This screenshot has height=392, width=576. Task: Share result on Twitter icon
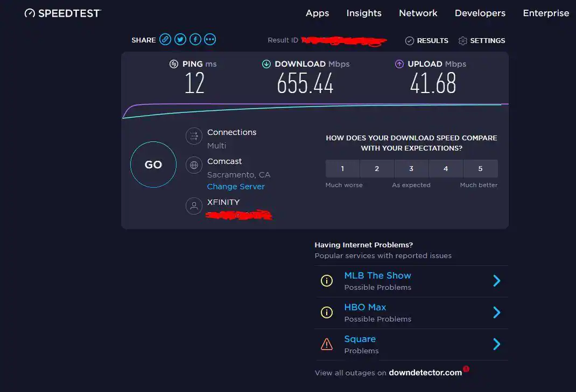(x=180, y=39)
